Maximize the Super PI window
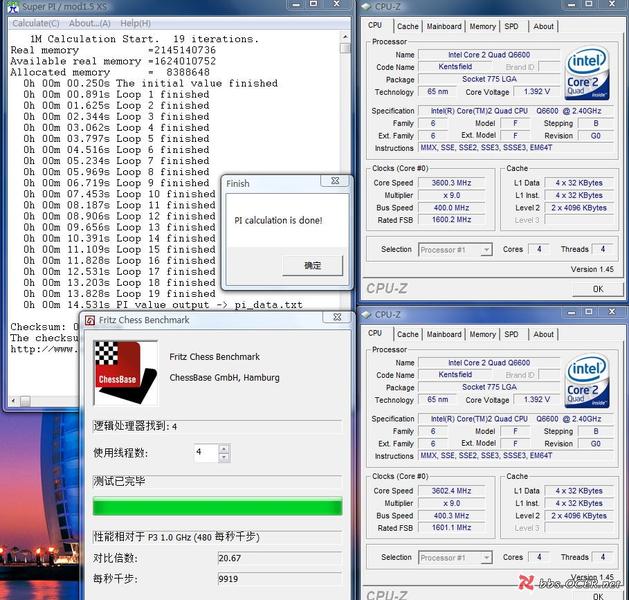 (x=314, y=4)
